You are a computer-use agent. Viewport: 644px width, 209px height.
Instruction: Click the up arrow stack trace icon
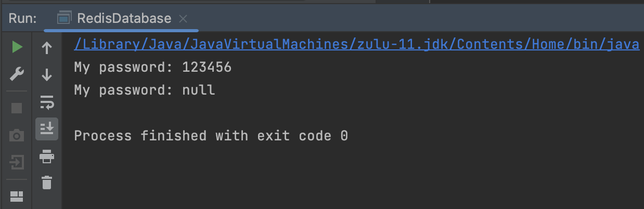point(47,48)
